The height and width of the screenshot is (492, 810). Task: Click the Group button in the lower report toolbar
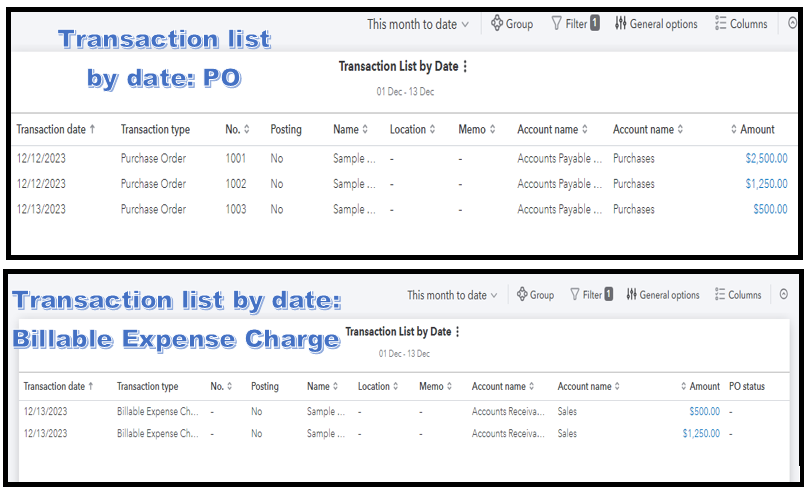click(x=535, y=295)
